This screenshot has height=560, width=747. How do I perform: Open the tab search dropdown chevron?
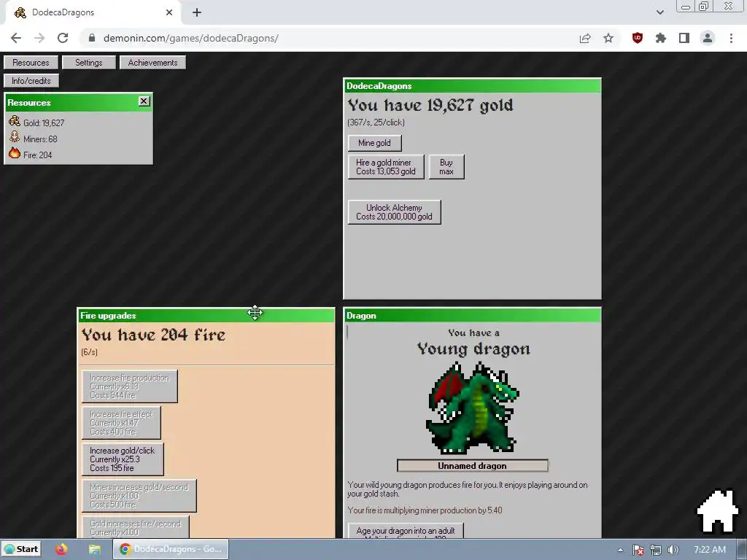coord(659,12)
